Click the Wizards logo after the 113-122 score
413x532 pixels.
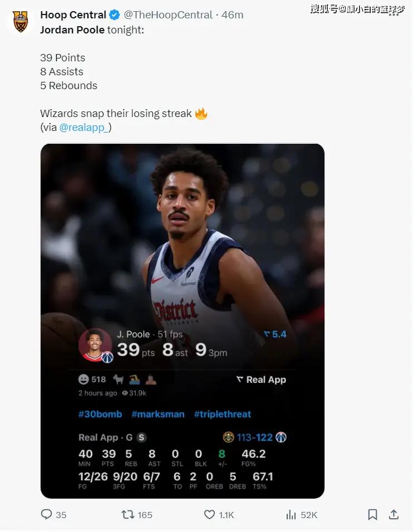281,437
